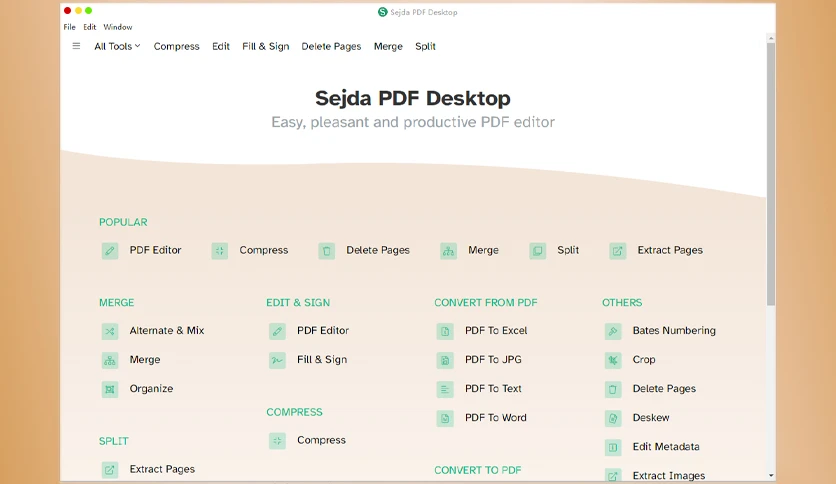Click the Merge icon in Merge section
Image resolution: width=836 pixels, height=484 pixels.
(x=110, y=360)
